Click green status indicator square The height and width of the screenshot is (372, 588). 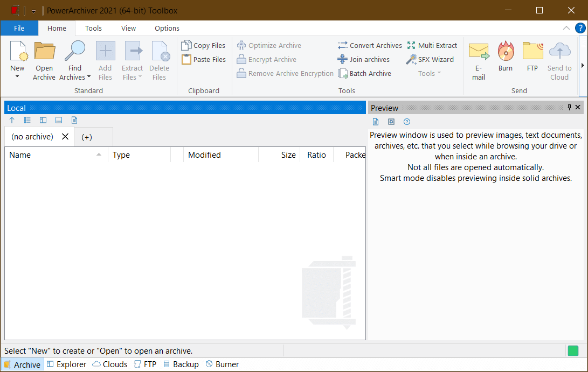pyautogui.click(x=573, y=351)
